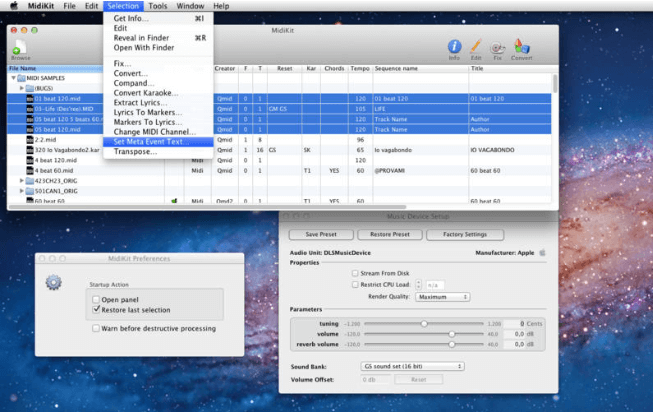Click the MIDI SAMPLES folder icon

(x=22, y=78)
